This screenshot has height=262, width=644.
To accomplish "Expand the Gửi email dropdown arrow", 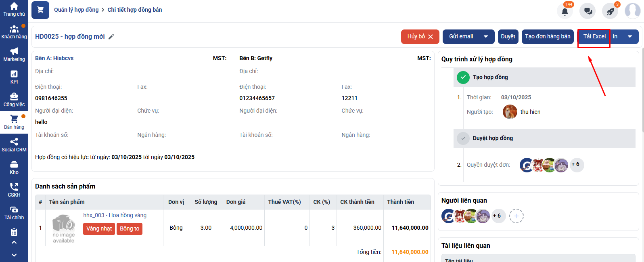I will point(486,37).
